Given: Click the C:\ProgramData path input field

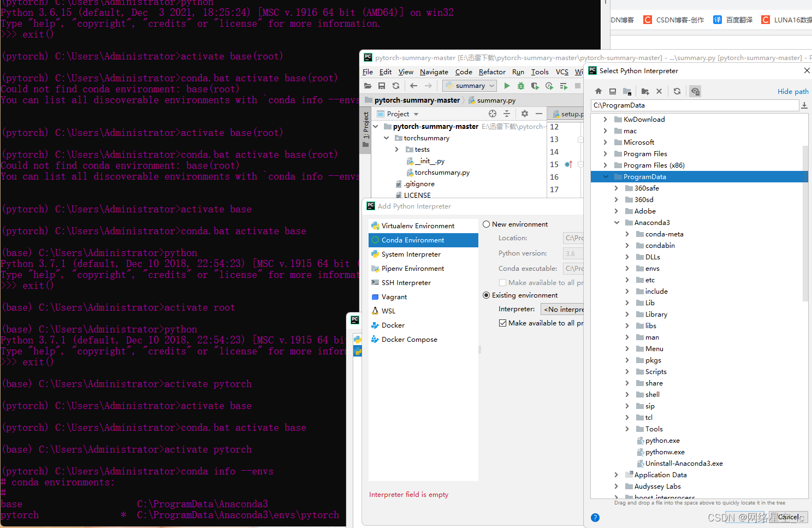Looking at the screenshot, I should pos(695,105).
